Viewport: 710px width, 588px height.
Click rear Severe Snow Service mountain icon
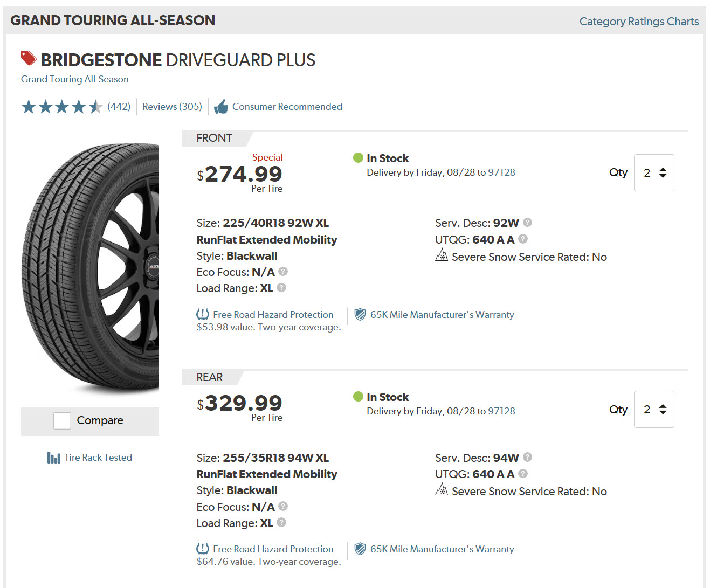tap(442, 489)
